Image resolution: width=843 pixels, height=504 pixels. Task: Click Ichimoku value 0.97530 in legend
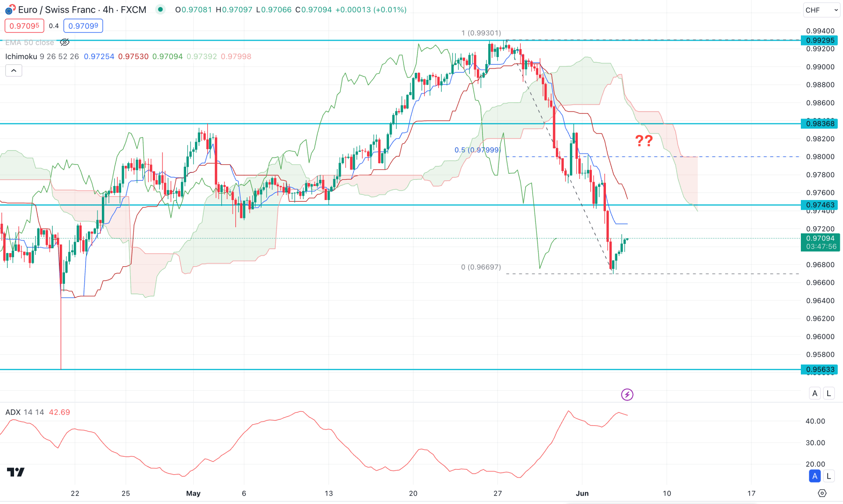tap(133, 57)
